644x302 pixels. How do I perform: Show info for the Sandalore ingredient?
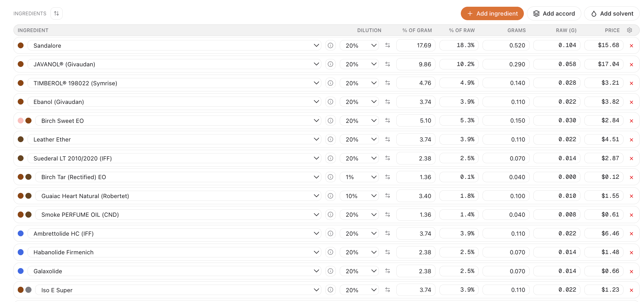pyautogui.click(x=330, y=46)
